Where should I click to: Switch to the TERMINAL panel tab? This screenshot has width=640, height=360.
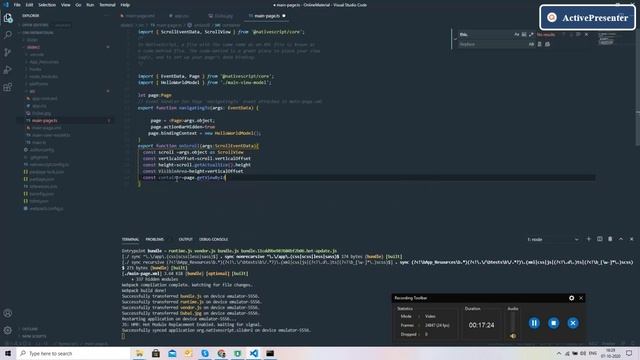click(130, 239)
